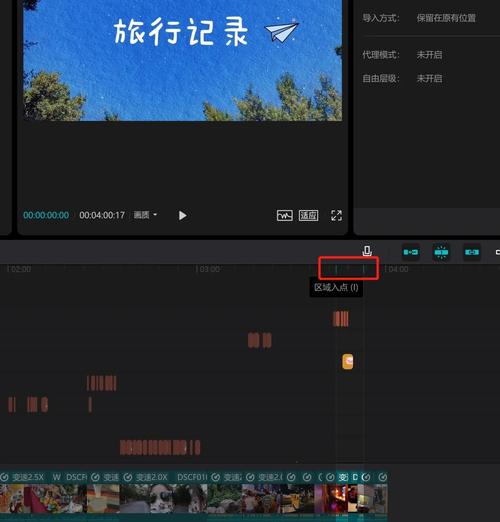
Task: Select the topmost text clip group
Action: tap(341, 319)
